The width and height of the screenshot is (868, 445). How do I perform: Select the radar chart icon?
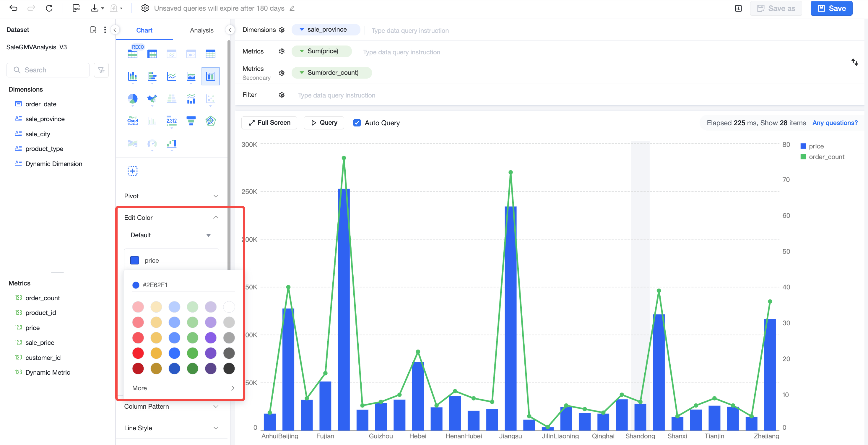tap(211, 121)
